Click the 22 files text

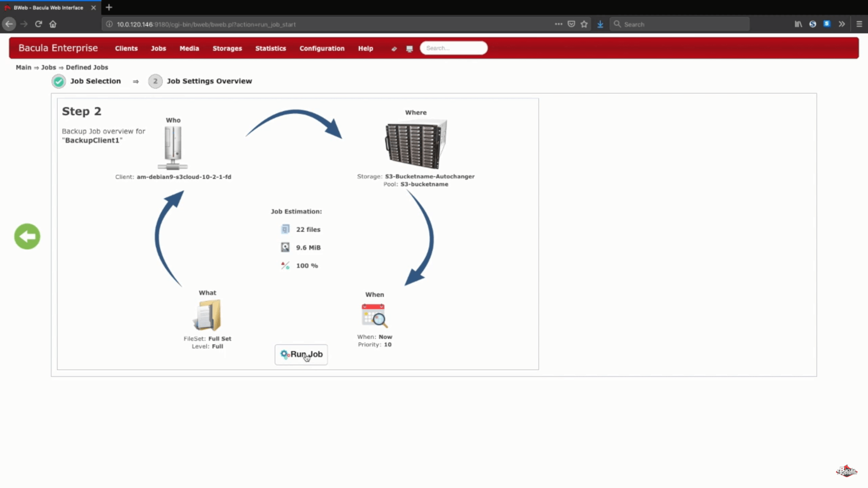pos(308,230)
